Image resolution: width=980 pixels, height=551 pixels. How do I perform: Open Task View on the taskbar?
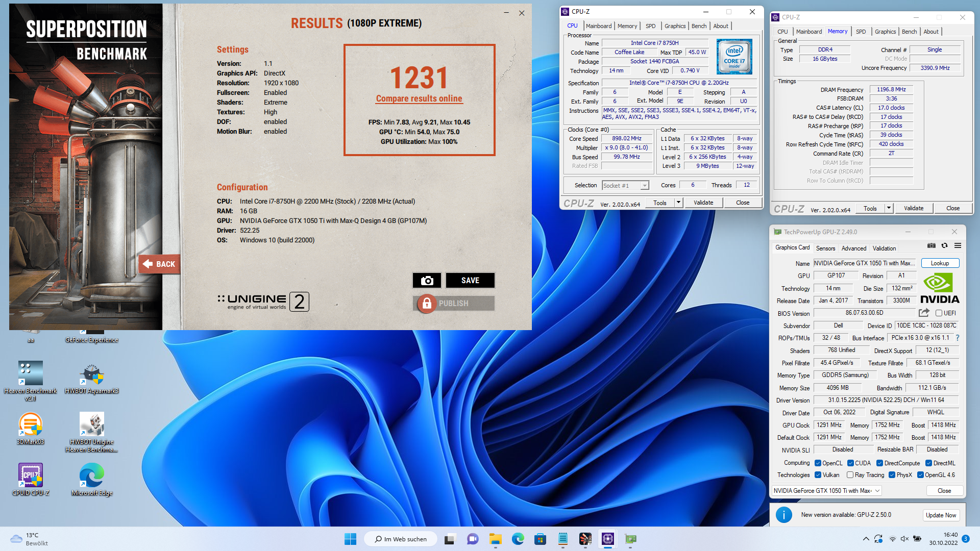(450, 539)
